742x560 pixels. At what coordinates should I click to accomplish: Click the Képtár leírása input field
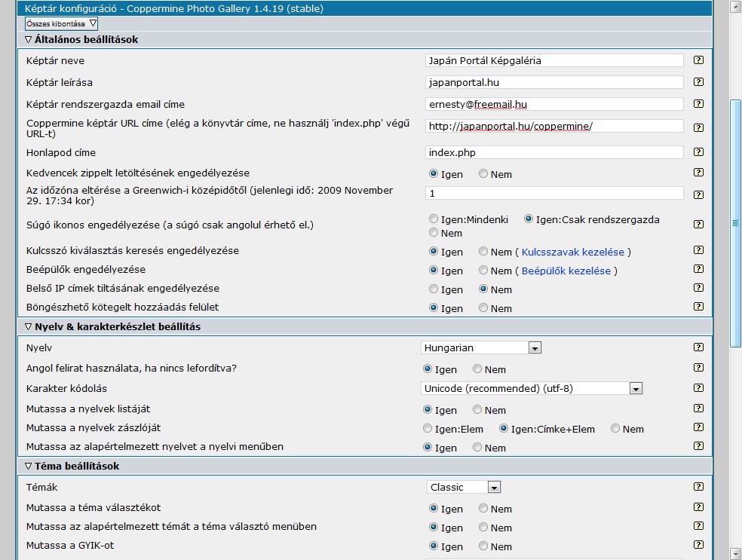pyautogui.click(x=554, y=82)
